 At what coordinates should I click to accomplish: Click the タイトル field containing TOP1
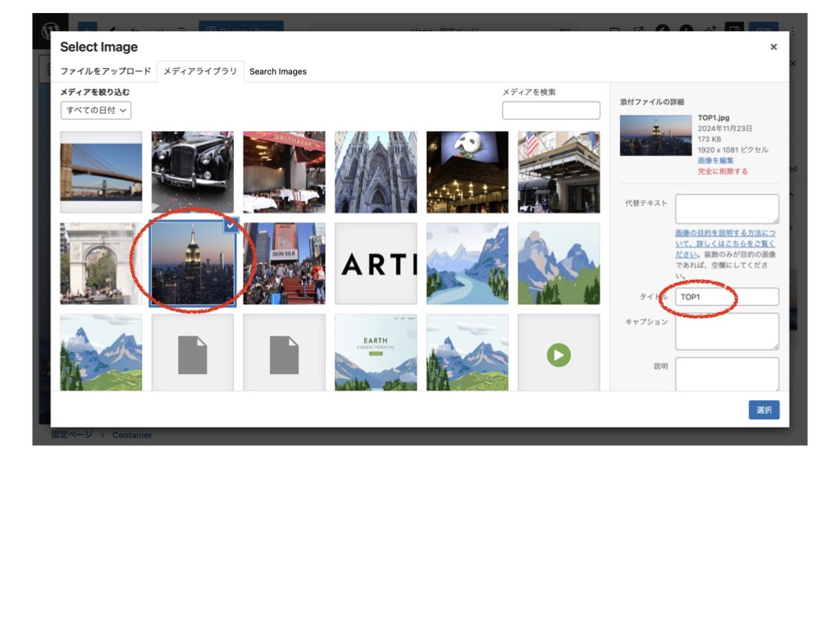click(726, 297)
